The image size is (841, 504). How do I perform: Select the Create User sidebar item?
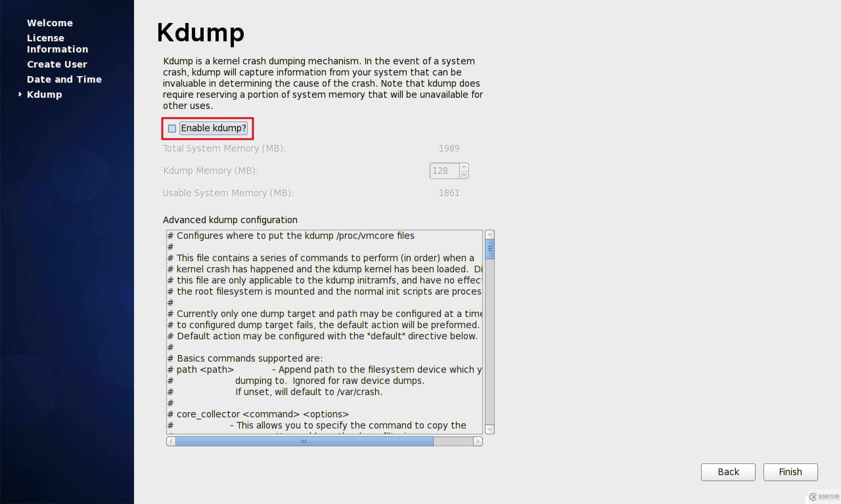(x=57, y=64)
